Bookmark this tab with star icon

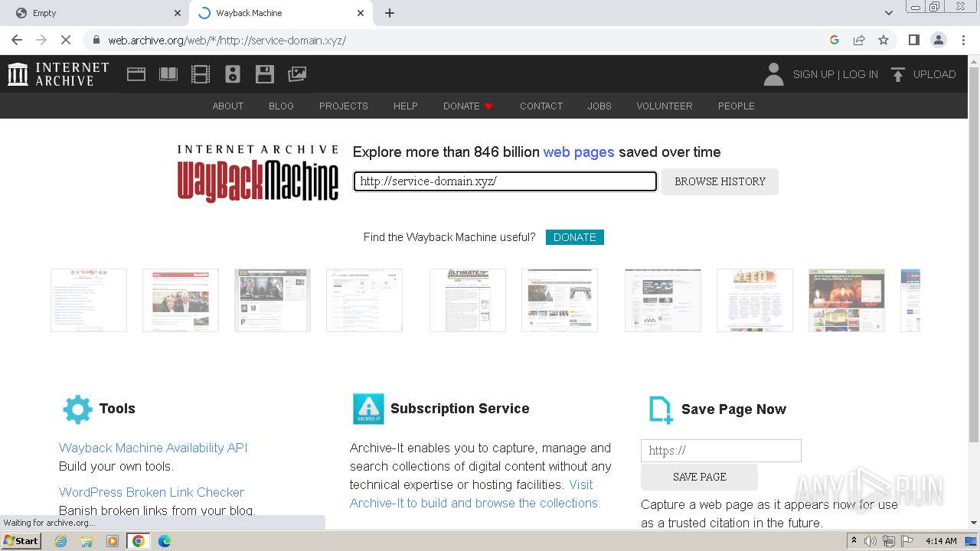[x=884, y=40]
